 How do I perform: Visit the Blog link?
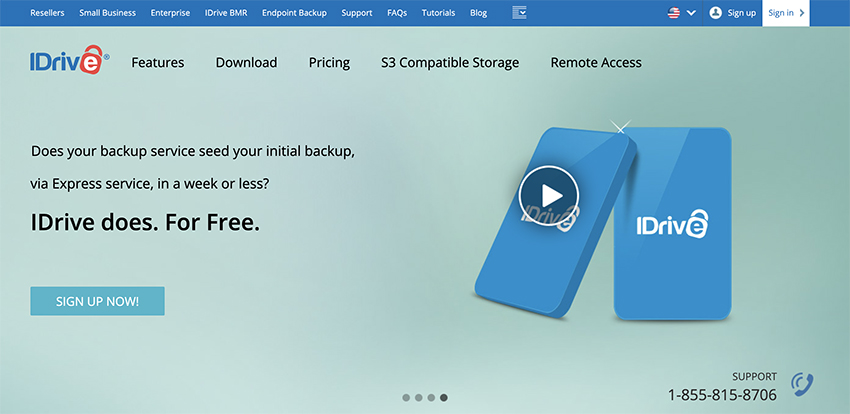478,13
